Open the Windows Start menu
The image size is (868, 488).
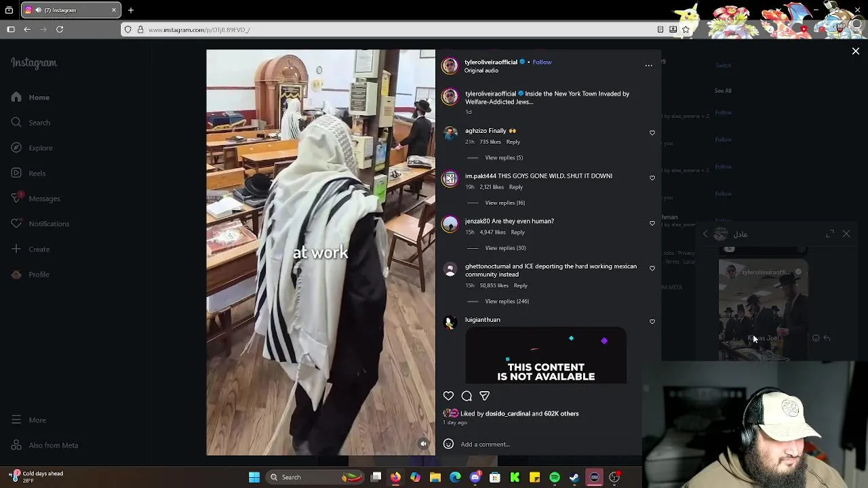click(254, 477)
